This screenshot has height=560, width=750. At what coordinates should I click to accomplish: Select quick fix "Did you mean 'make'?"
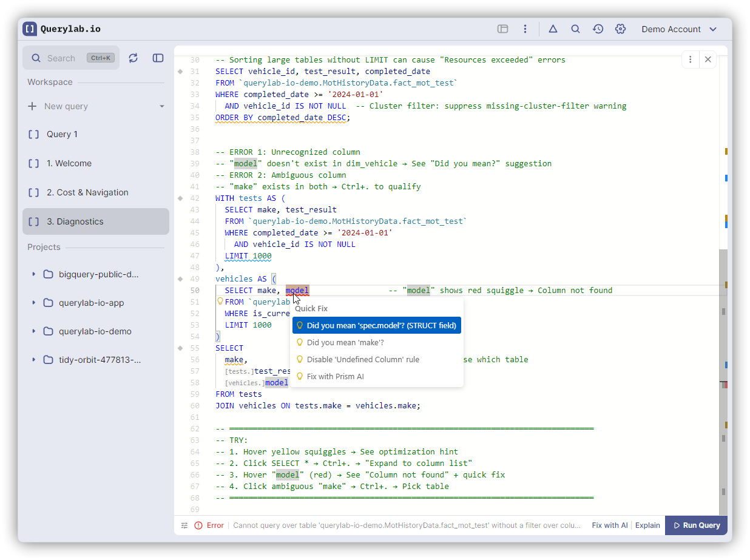pyautogui.click(x=345, y=343)
